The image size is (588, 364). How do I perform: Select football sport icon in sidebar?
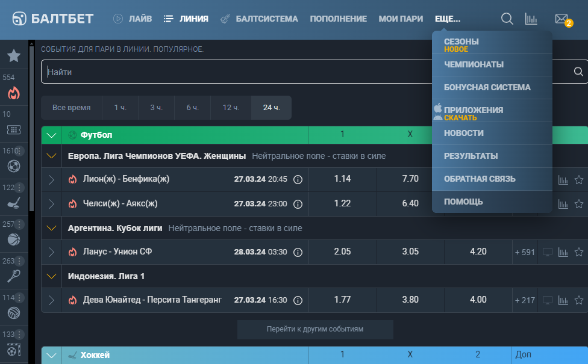pos(14,166)
